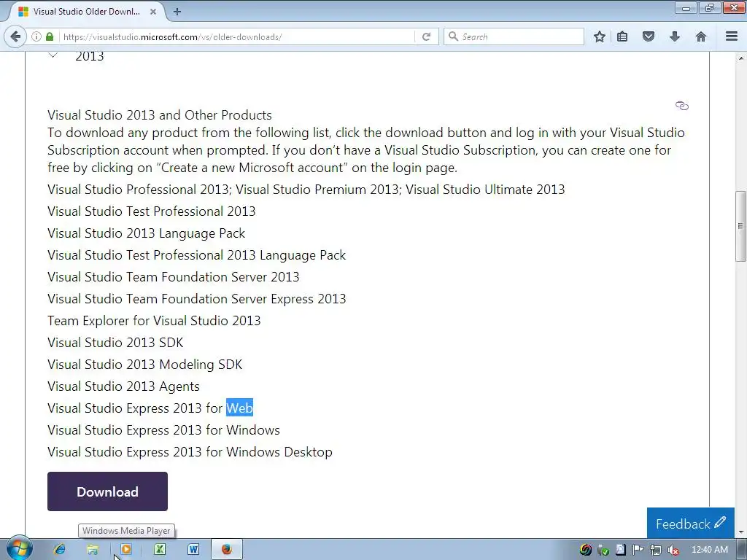
Task: Click 'Visual Studio Test Professional 2013' line
Action: pyautogui.click(x=152, y=211)
